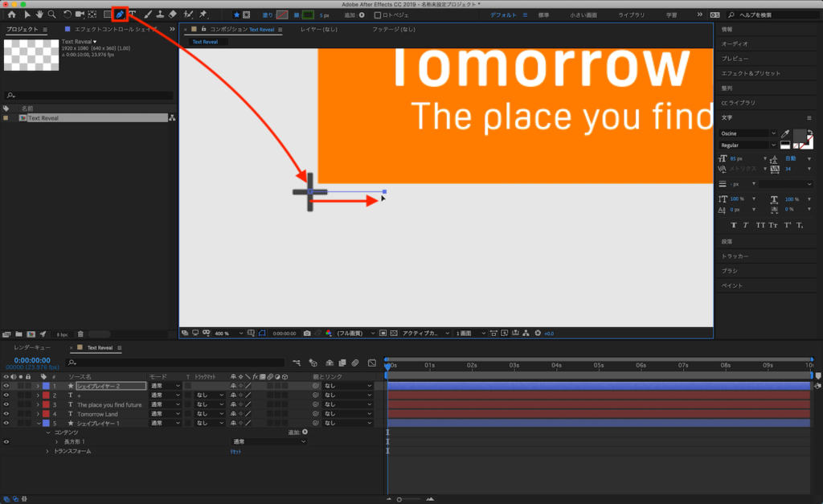This screenshot has height=504, width=823.
Task: Open the アクティブカメラ view dropdown
Action: (426, 334)
